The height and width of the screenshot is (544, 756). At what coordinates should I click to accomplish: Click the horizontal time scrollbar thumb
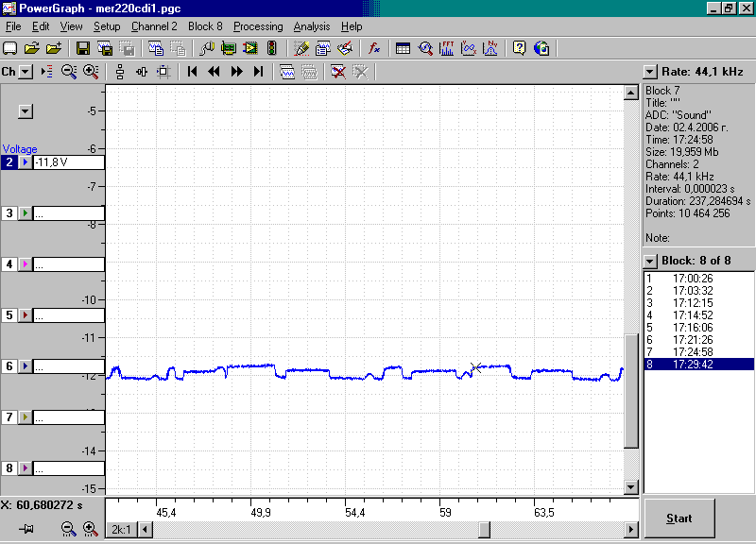click(484, 530)
